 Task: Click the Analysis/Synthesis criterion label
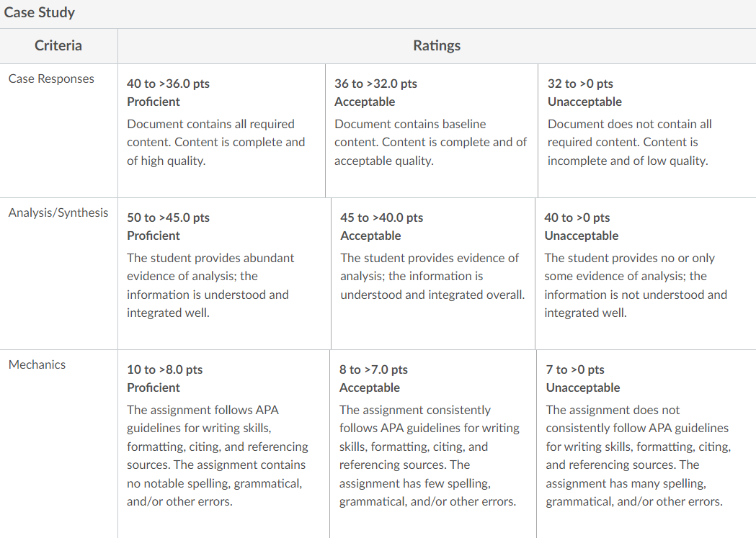pyautogui.click(x=58, y=212)
